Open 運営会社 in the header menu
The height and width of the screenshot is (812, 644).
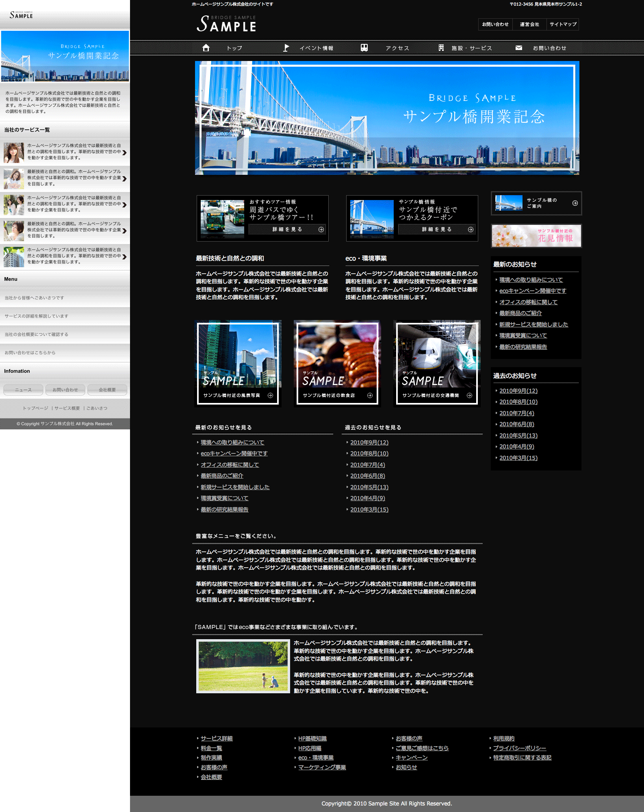[x=529, y=24]
